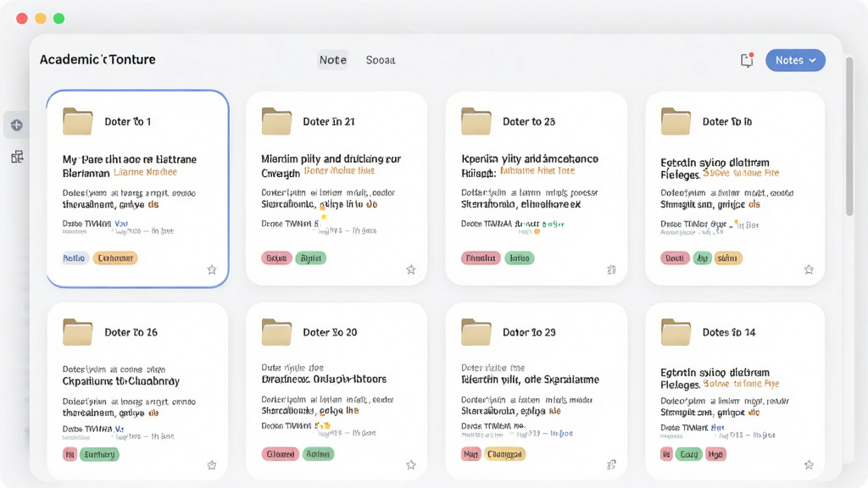Click the folder icon beside "Doter to 1"
The height and width of the screenshot is (488, 868).
pyautogui.click(x=77, y=121)
